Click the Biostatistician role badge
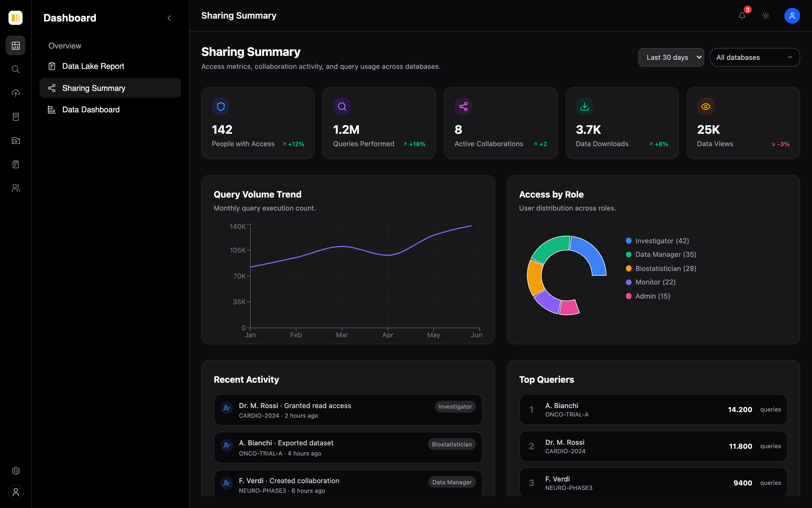The image size is (812, 508). coord(452,444)
